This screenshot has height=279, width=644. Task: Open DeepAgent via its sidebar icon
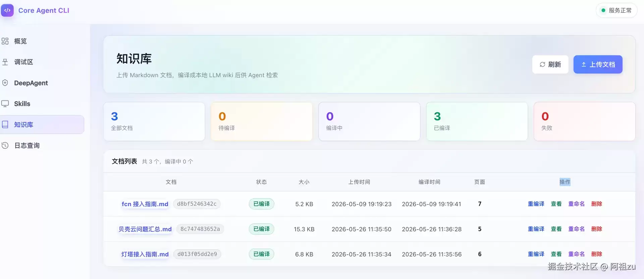(x=5, y=83)
